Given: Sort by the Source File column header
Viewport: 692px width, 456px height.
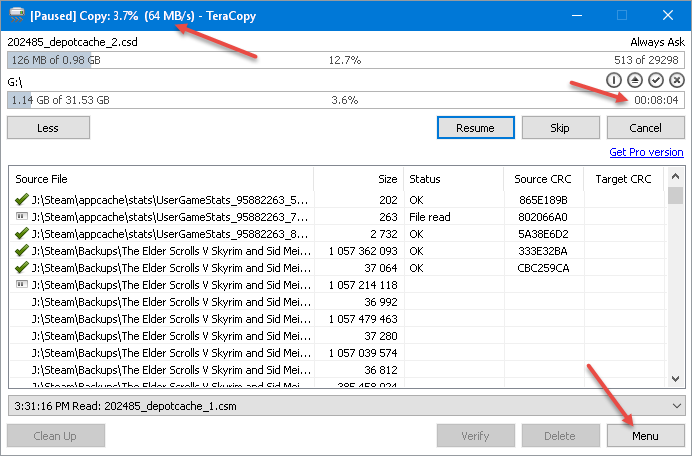Looking at the screenshot, I should coord(162,179).
